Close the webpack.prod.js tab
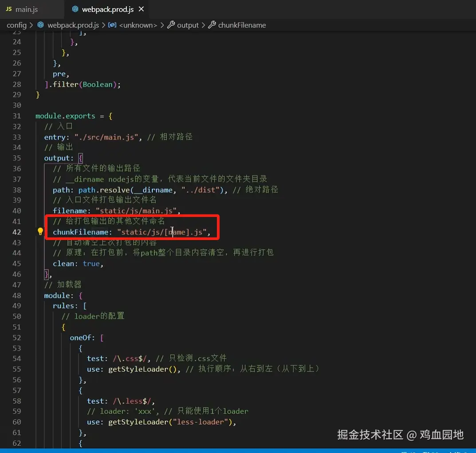This screenshot has width=476, height=453. (x=142, y=9)
